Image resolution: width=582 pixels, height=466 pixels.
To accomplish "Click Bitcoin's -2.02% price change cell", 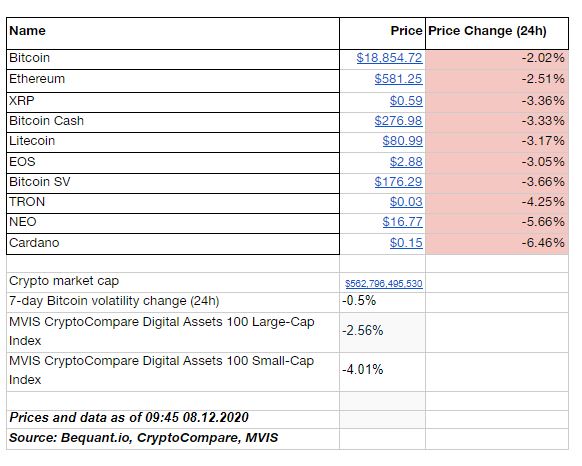I will point(497,59).
